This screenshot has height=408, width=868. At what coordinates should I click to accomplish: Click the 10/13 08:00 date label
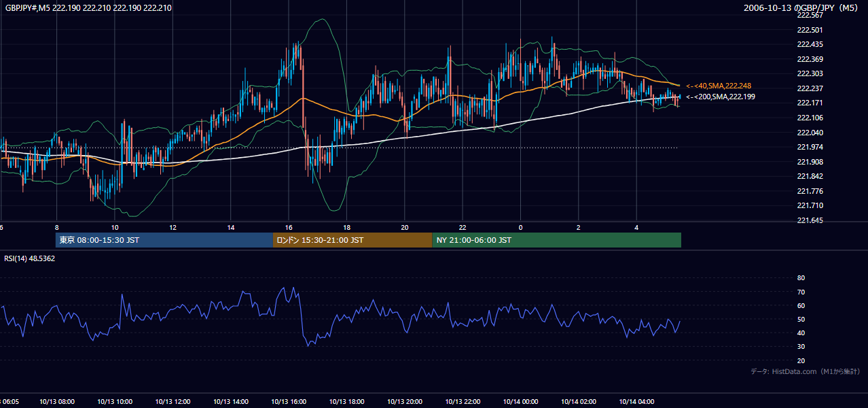coord(57,402)
